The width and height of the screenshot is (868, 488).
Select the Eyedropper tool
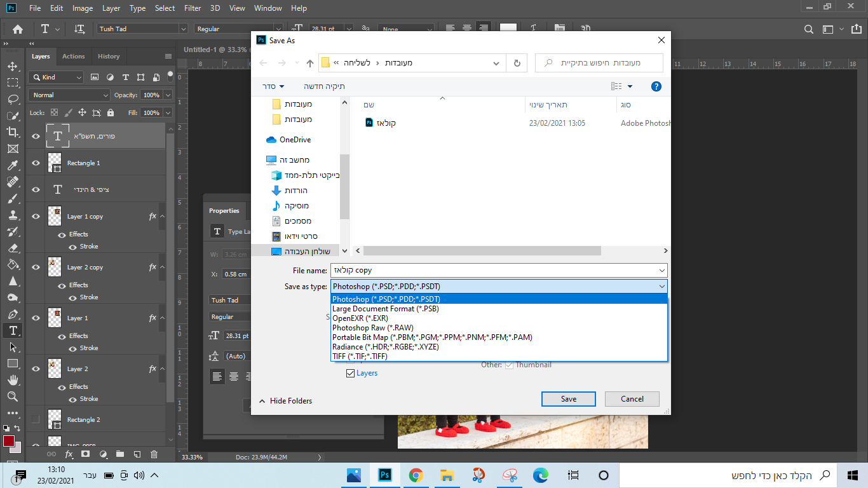[x=13, y=165]
